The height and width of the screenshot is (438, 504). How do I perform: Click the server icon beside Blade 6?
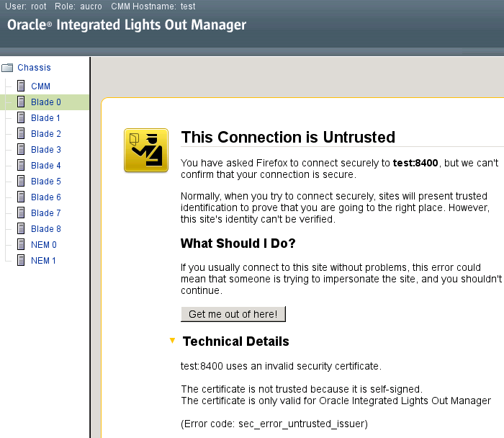(x=21, y=197)
